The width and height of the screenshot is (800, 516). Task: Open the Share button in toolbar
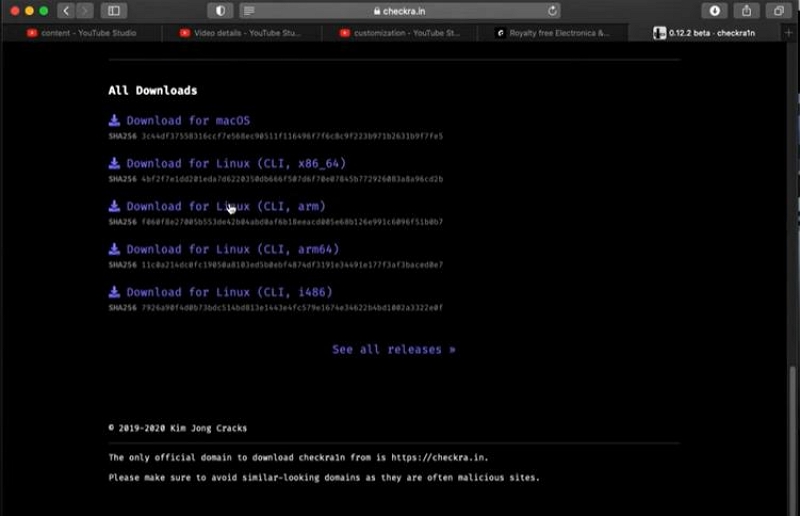746,10
